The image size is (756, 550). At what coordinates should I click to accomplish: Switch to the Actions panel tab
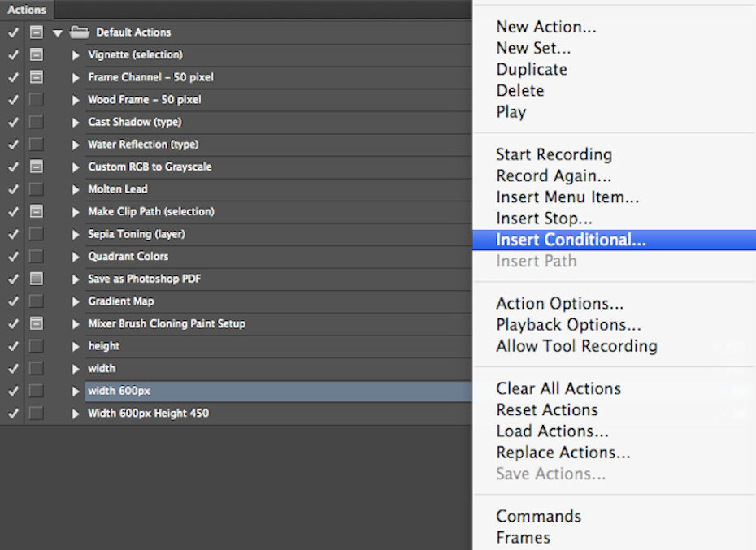pos(27,10)
